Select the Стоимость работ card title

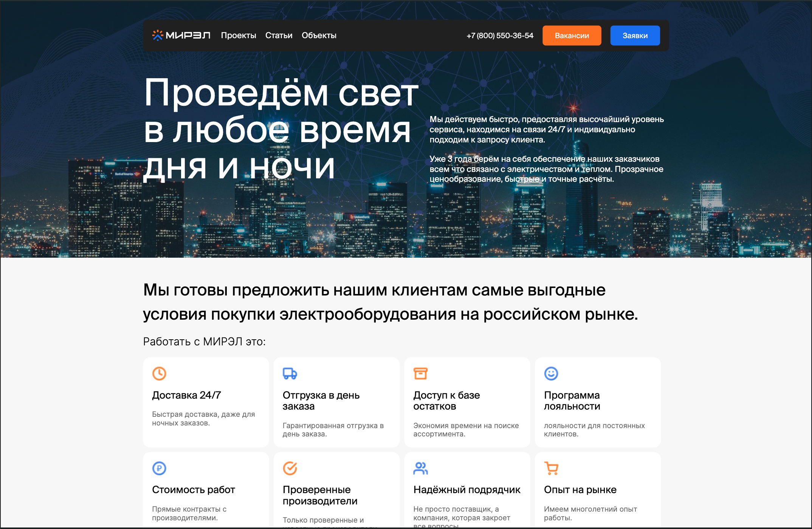click(x=194, y=490)
